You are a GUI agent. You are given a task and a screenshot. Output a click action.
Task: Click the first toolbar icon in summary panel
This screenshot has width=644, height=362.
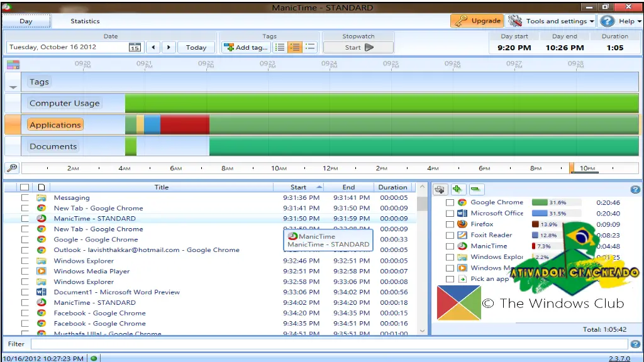[x=440, y=189]
